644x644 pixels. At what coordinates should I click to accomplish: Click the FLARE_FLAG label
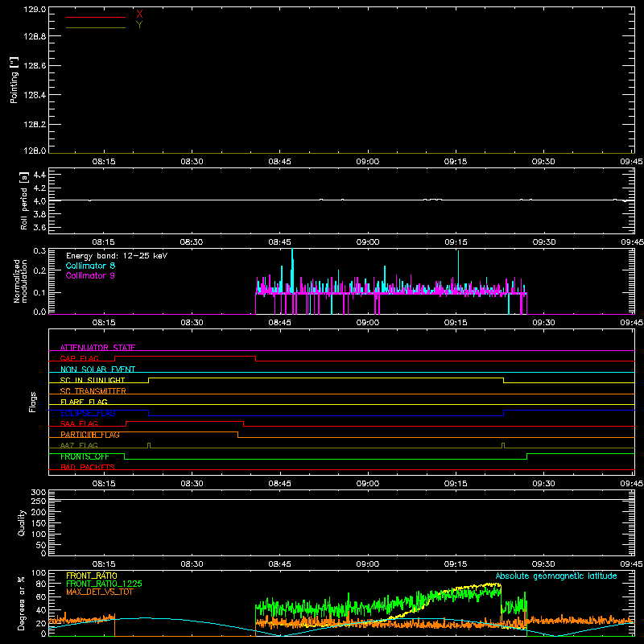click(x=84, y=402)
